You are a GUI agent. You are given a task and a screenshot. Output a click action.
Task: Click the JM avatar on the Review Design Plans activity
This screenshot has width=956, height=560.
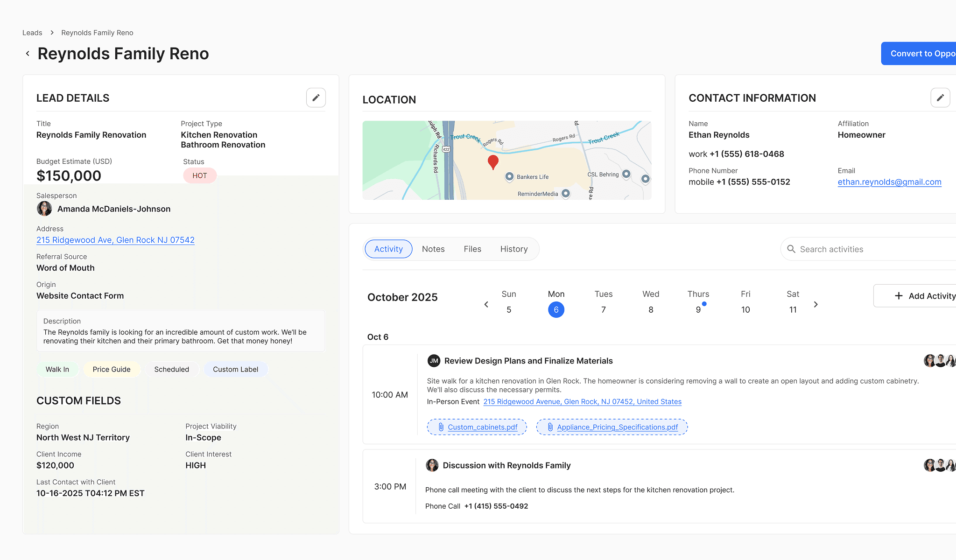pyautogui.click(x=434, y=361)
